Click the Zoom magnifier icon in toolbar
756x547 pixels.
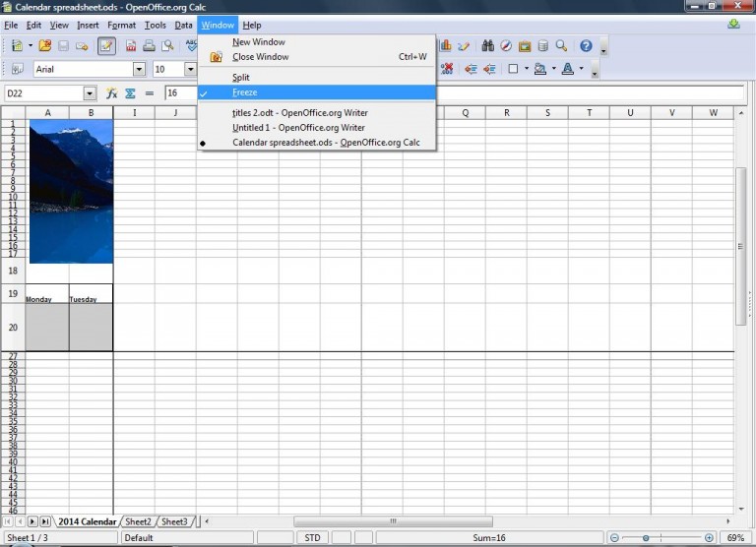(x=561, y=46)
